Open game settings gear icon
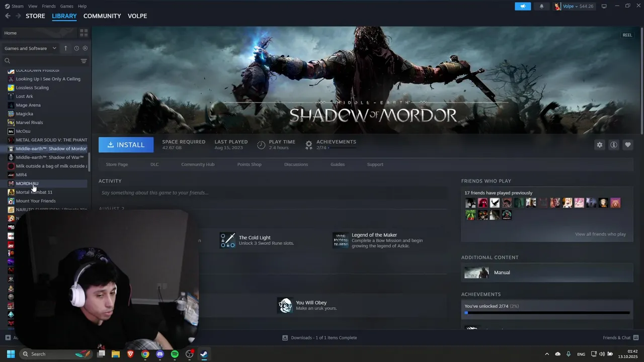Viewport: 644px width, 362px height. [x=599, y=145]
